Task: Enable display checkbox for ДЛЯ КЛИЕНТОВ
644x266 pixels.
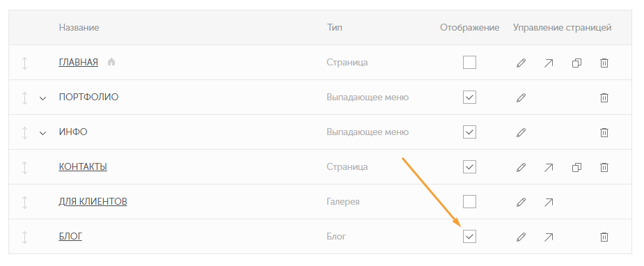Action: [x=469, y=201]
